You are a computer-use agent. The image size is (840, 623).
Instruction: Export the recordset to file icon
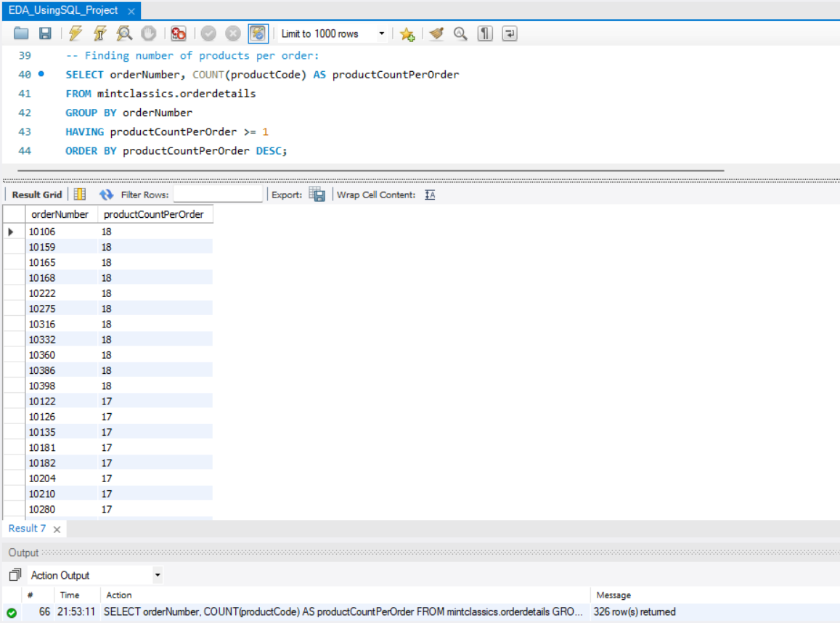coord(317,195)
